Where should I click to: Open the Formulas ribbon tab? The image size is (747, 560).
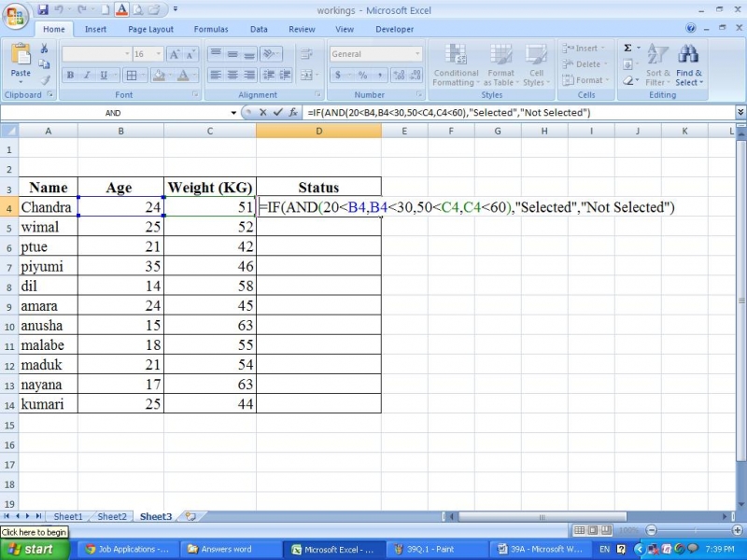[x=210, y=29]
